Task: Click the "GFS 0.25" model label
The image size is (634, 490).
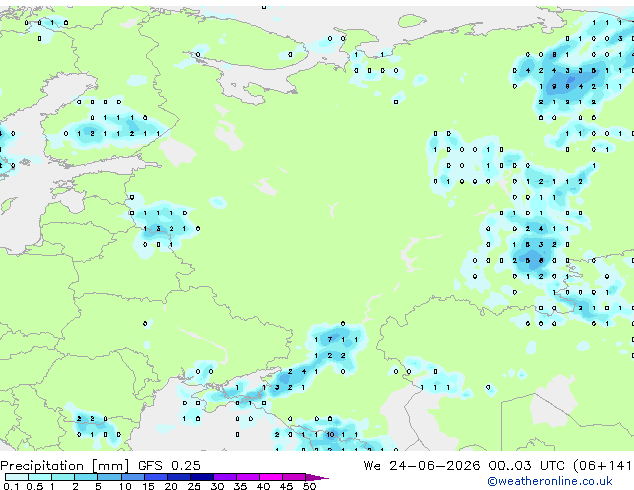Action: pyautogui.click(x=169, y=465)
